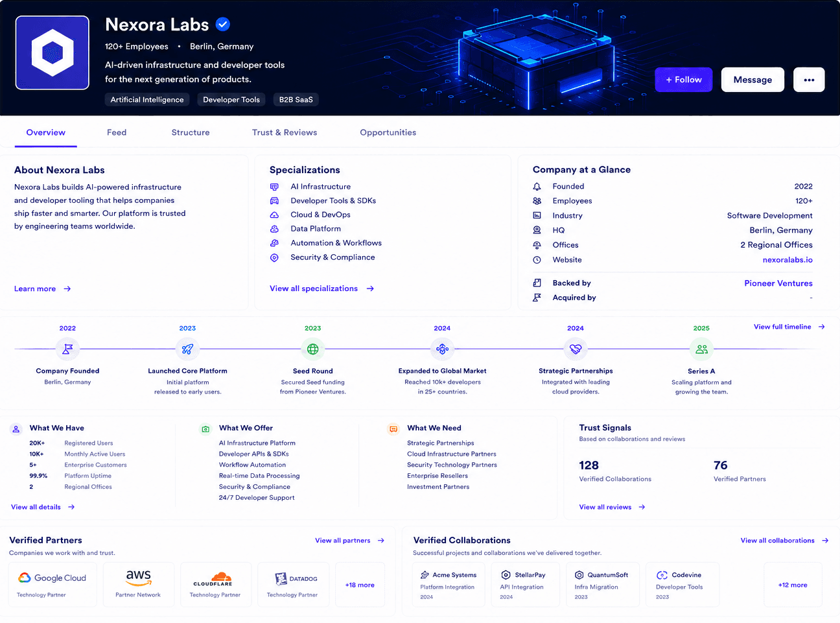Select the Strategic Partnerships handshake marker
Screen dimensions: 840x623
(x=576, y=349)
